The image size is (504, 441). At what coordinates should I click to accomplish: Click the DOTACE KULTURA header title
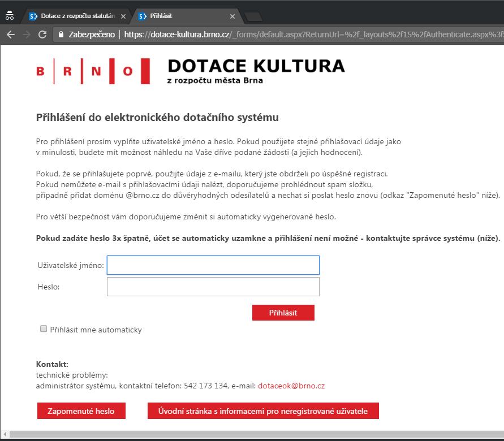(256, 66)
